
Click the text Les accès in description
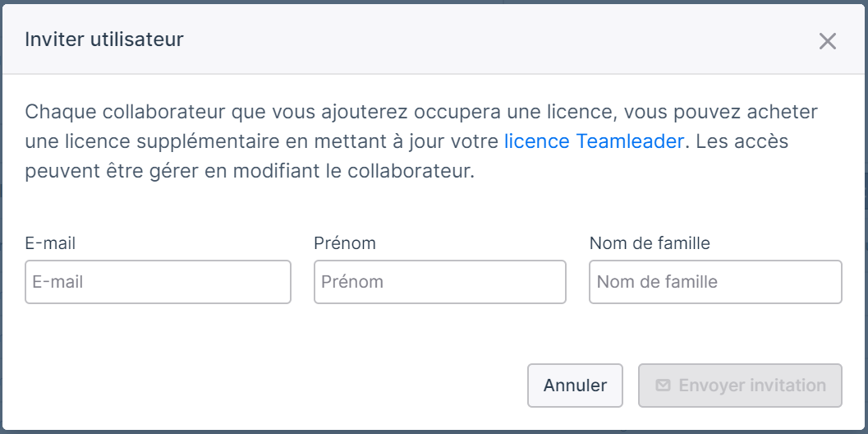coord(742,141)
